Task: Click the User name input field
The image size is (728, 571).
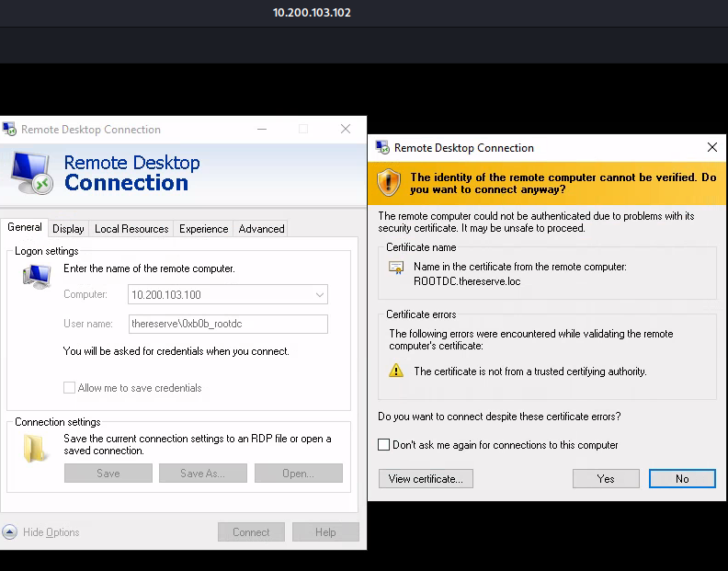Action: pyautogui.click(x=228, y=324)
